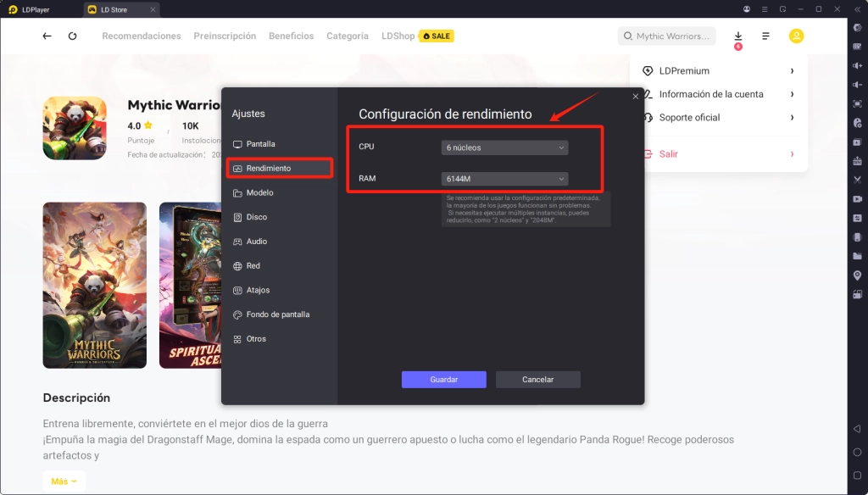This screenshot has width=868, height=495.
Task: Rotate screen using bottom sidebar icon
Action: [858, 295]
